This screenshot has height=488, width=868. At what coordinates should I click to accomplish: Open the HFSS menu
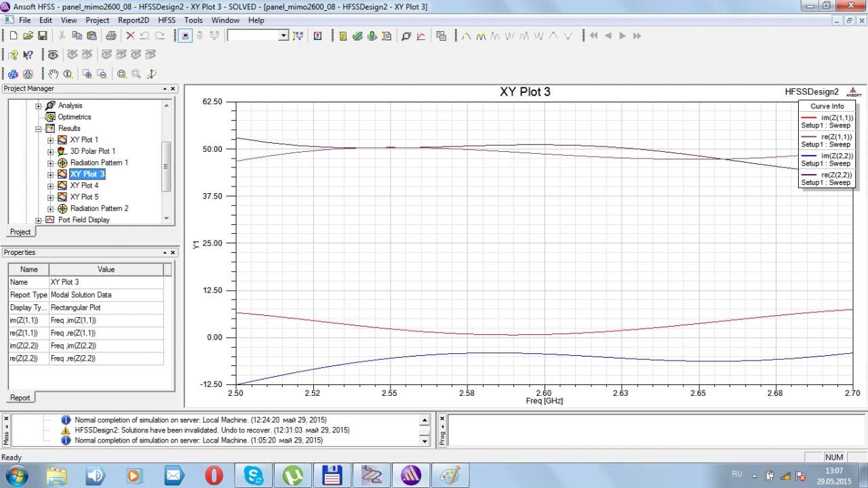click(x=167, y=20)
